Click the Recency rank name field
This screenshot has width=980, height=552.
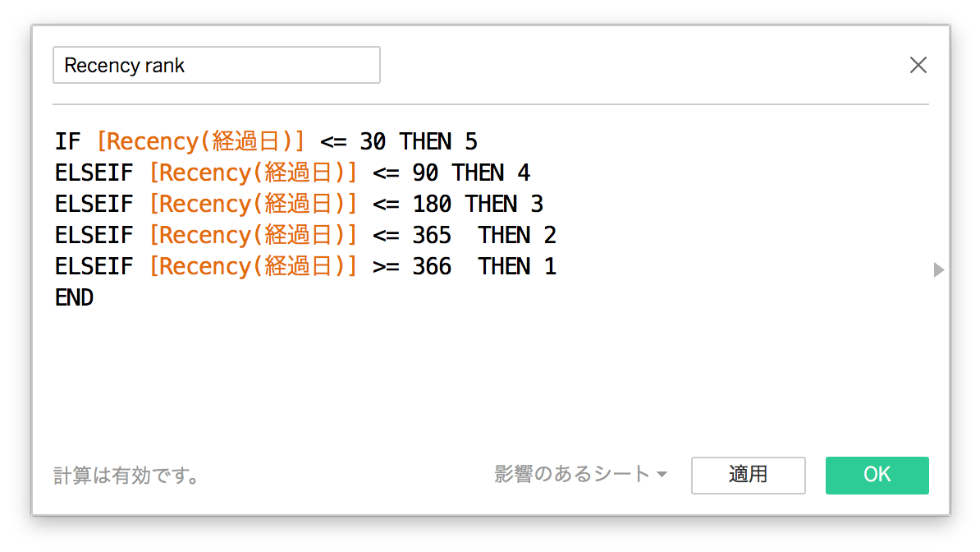pyautogui.click(x=216, y=66)
